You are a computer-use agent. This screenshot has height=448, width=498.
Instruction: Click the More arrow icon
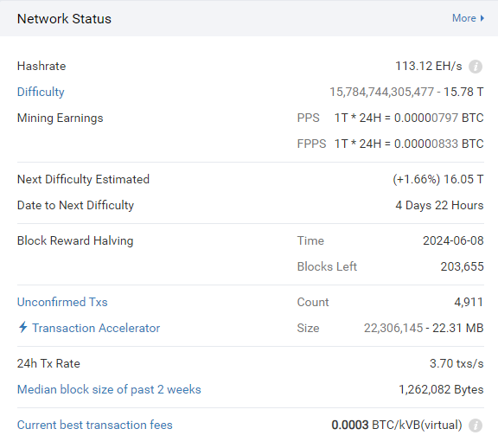coord(482,18)
